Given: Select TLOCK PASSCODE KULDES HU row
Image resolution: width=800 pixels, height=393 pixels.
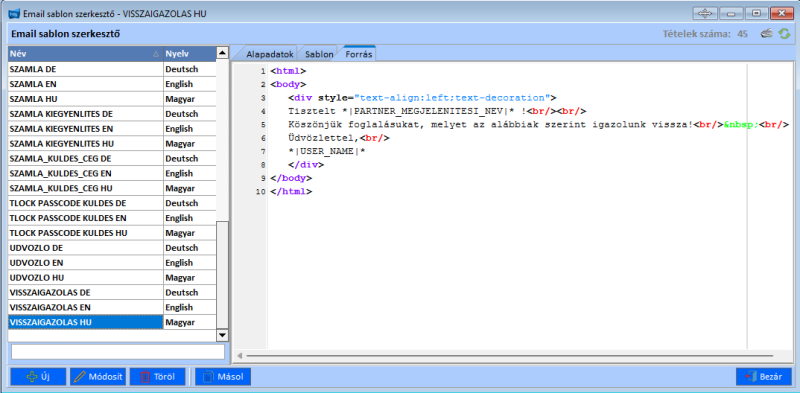Looking at the screenshot, I should point(112,233).
